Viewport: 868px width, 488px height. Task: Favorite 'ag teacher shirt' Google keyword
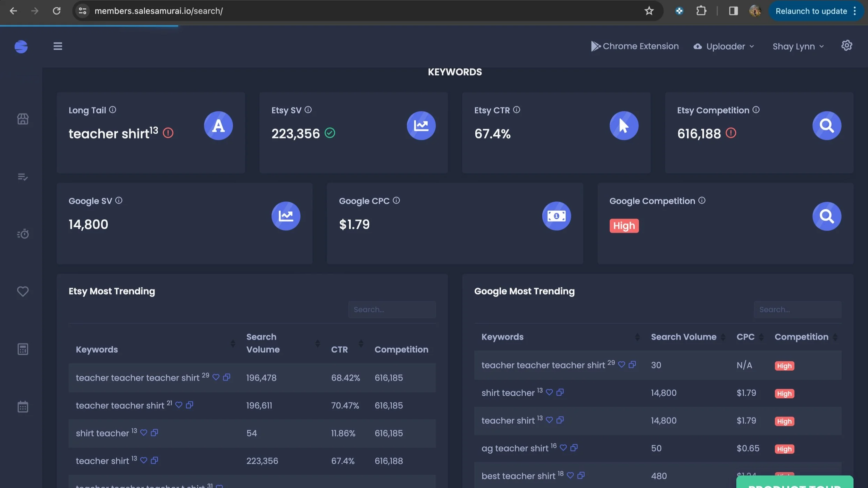click(x=563, y=448)
